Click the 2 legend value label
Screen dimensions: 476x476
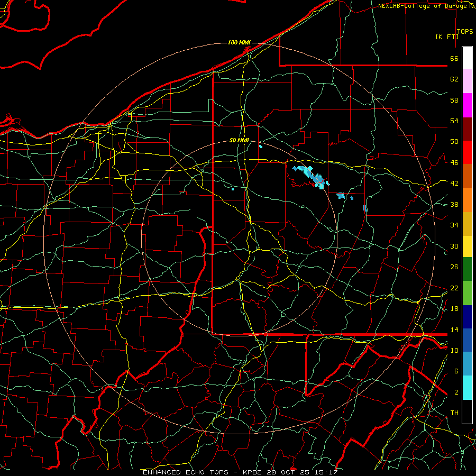[x=456, y=392]
